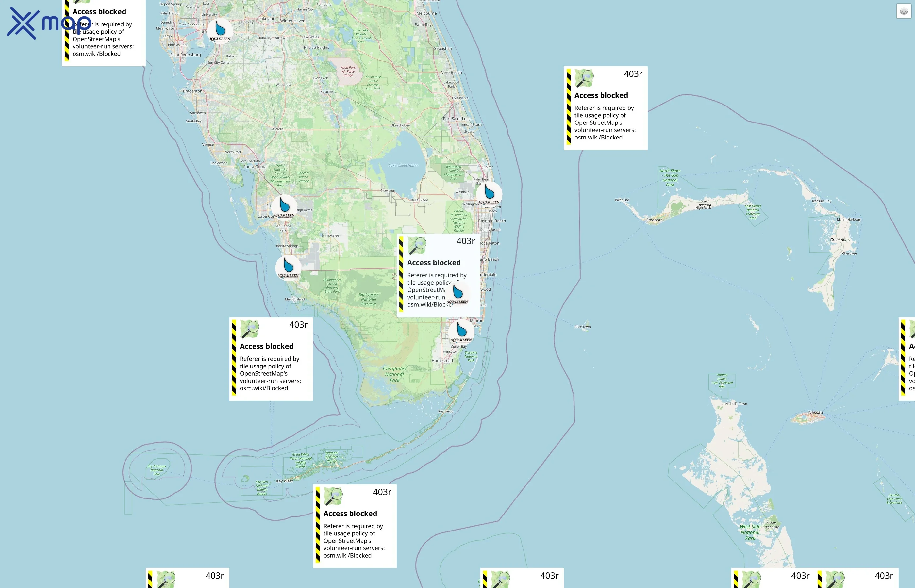
Task: Click the Everglades National Park label
Action: pyautogui.click(x=394, y=375)
